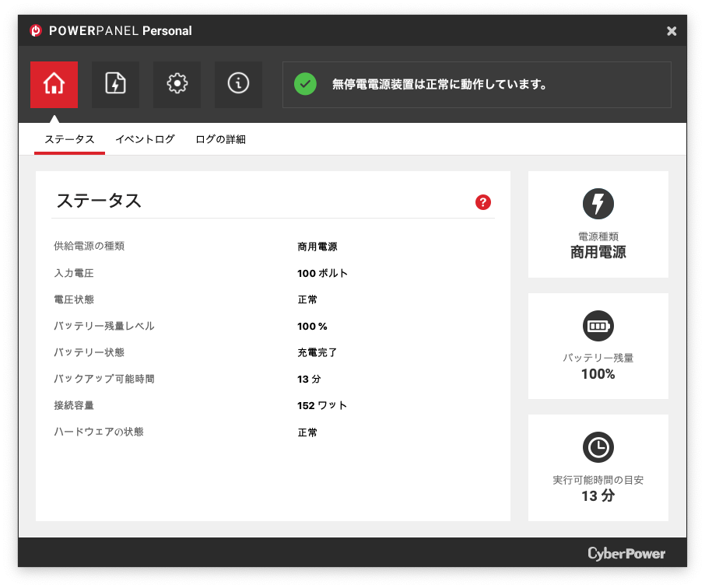Open the ログの詳細 tab
Image resolution: width=705 pixels, height=588 pixels.
click(x=220, y=139)
